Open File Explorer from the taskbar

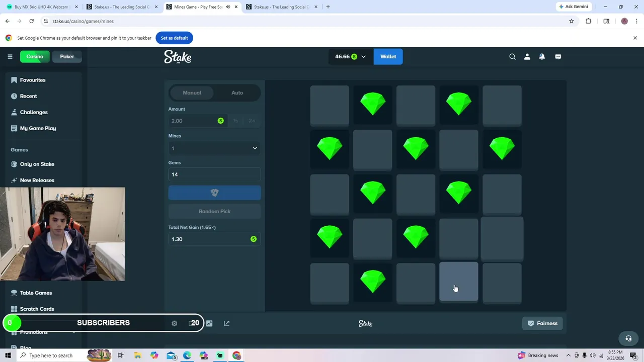[x=137, y=355]
